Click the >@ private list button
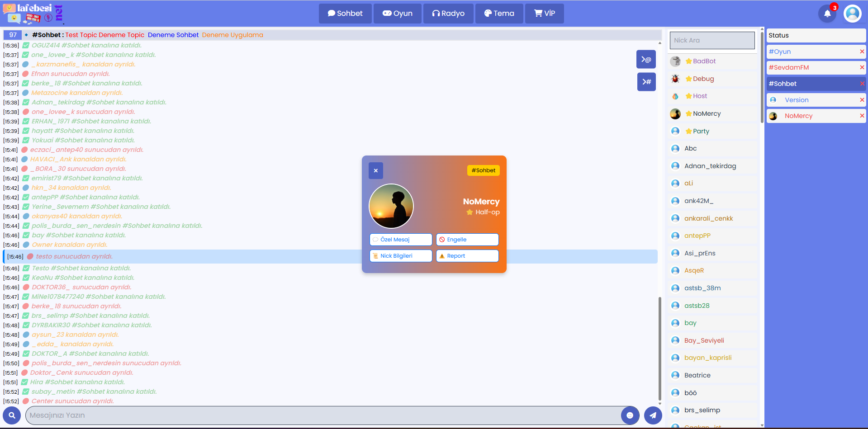Viewport: 868px width, 429px height. [646, 59]
